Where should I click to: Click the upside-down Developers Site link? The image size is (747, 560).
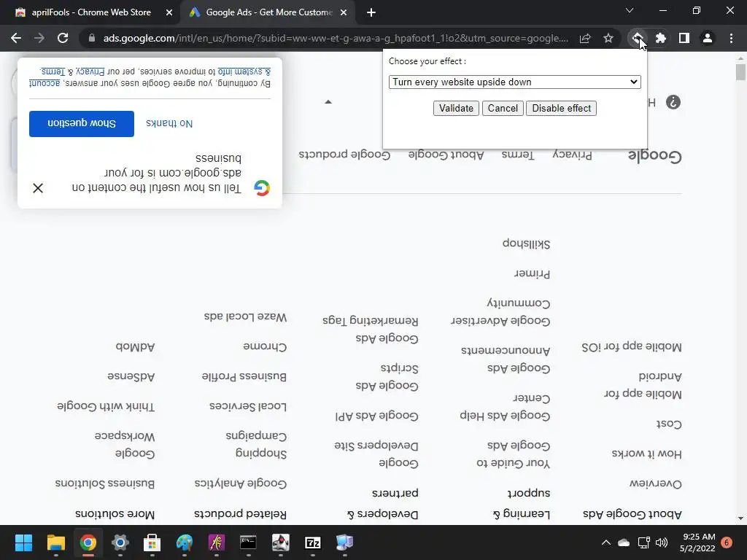click(x=376, y=446)
